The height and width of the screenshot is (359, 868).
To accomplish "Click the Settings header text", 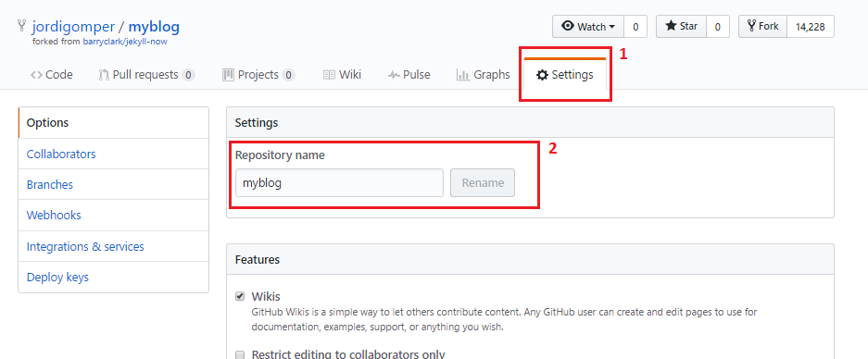I will [257, 123].
